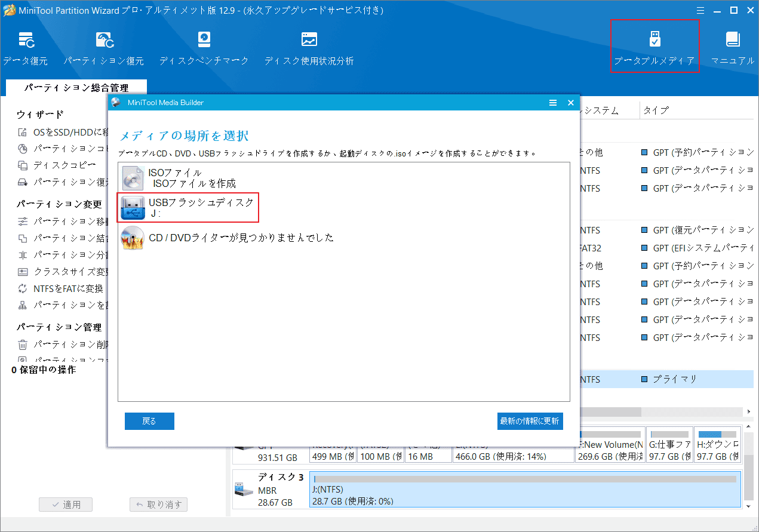Open the データ復元 tool in the toolbar
The image size is (759, 532).
click(x=25, y=48)
